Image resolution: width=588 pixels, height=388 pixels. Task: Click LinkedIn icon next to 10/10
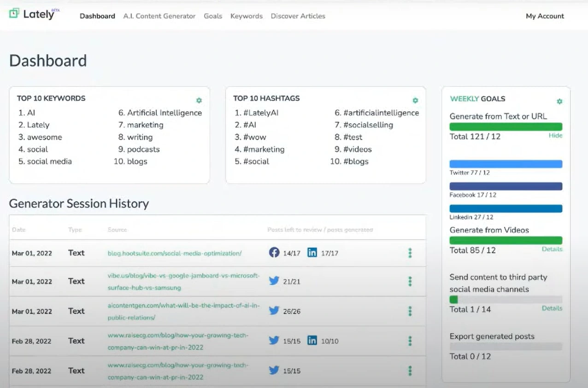tap(312, 340)
